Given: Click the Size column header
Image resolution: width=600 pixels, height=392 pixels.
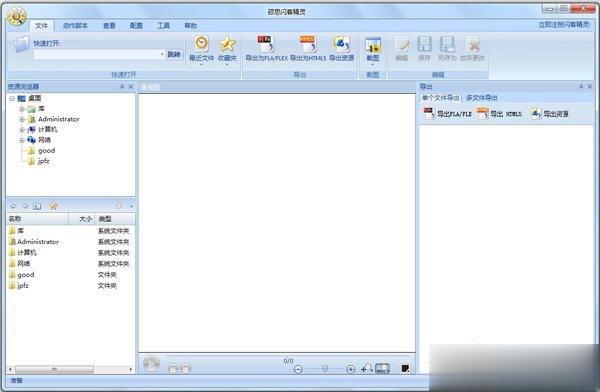Looking at the screenshot, I should point(82,219).
